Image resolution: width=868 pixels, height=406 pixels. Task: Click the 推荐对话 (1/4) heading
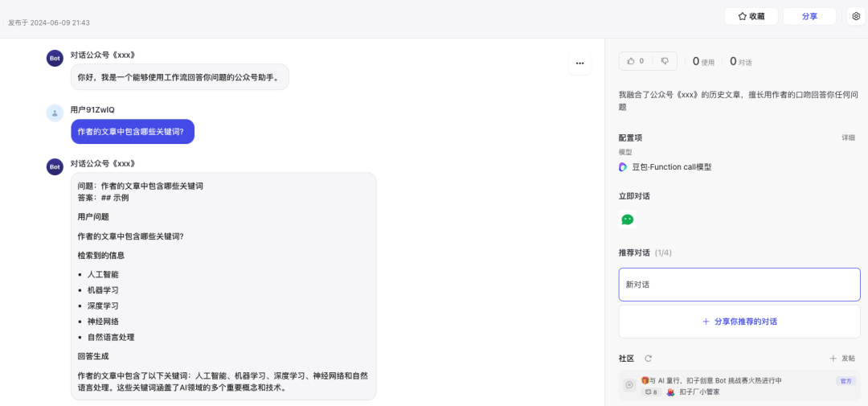(x=645, y=252)
